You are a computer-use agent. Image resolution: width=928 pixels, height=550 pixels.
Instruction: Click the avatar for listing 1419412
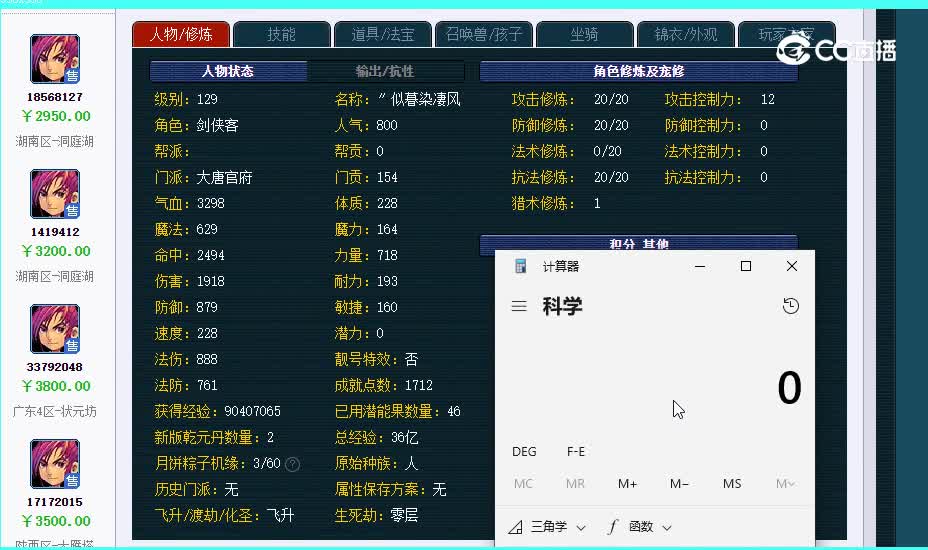[55, 194]
